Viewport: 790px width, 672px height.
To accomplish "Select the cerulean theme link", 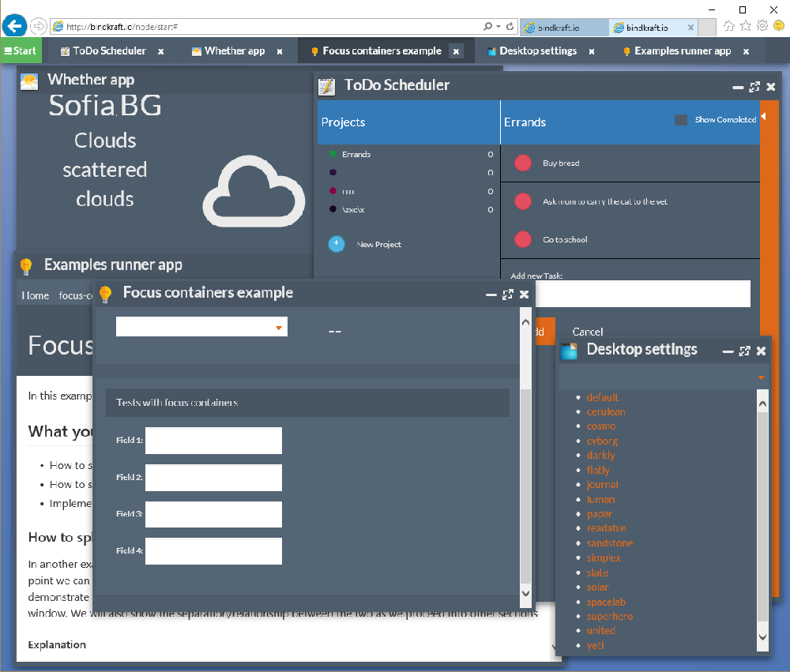I will [606, 411].
